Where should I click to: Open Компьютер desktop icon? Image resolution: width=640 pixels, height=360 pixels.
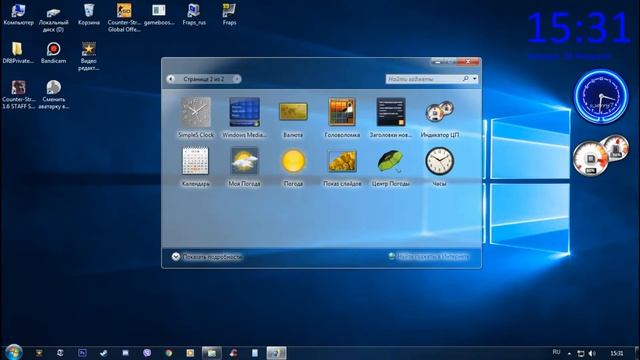(x=18, y=15)
